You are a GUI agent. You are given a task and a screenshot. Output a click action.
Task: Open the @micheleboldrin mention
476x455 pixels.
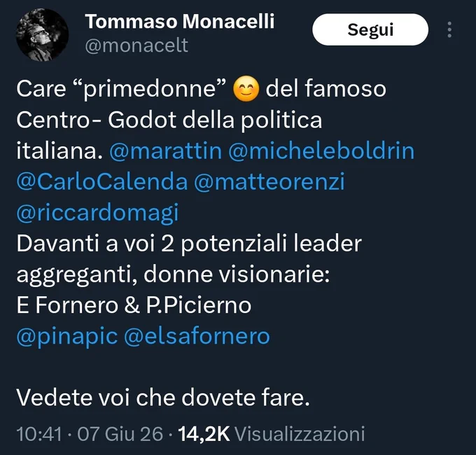pos(321,151)
